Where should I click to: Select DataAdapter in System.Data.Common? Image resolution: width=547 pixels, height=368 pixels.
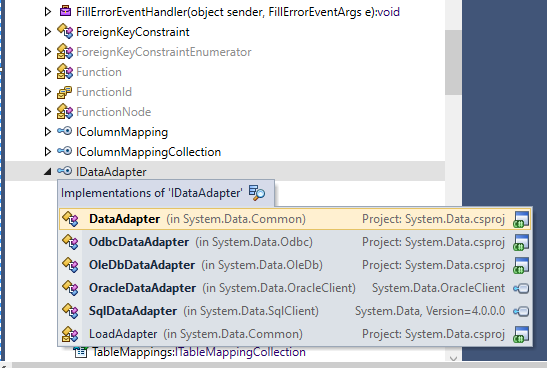click(x=295, y=219)
